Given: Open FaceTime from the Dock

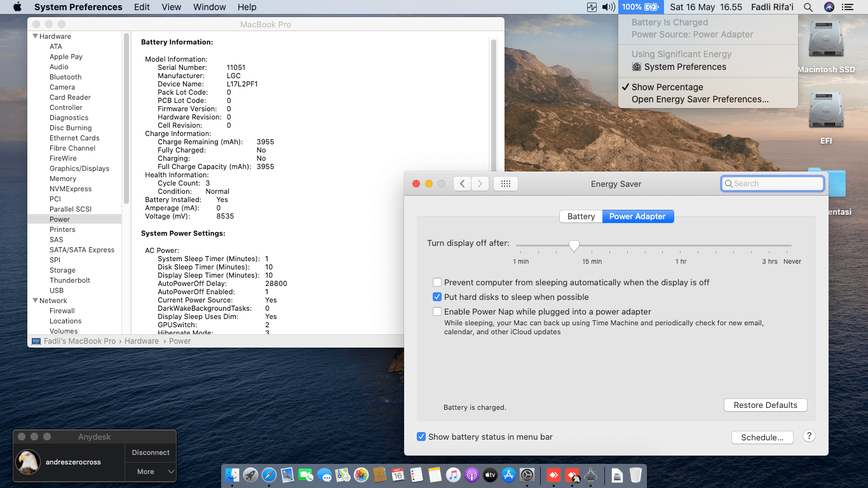Looking at the screenshot, I should pos(306,475).
